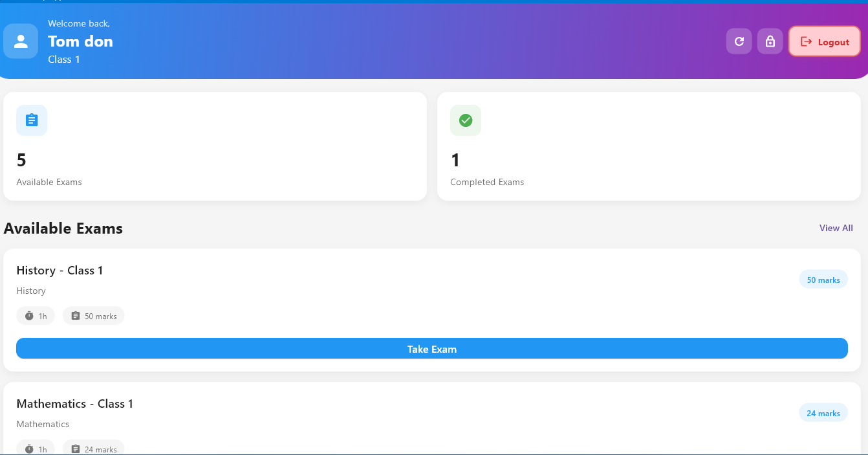The height and width of the screenshot is (455, 868).
Task: Select the 50 marks pill on History card
Action: (x=823, y=279)
